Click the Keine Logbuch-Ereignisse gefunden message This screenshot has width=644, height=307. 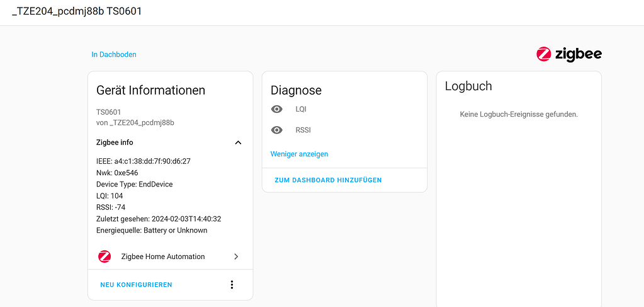coord(519,114)
